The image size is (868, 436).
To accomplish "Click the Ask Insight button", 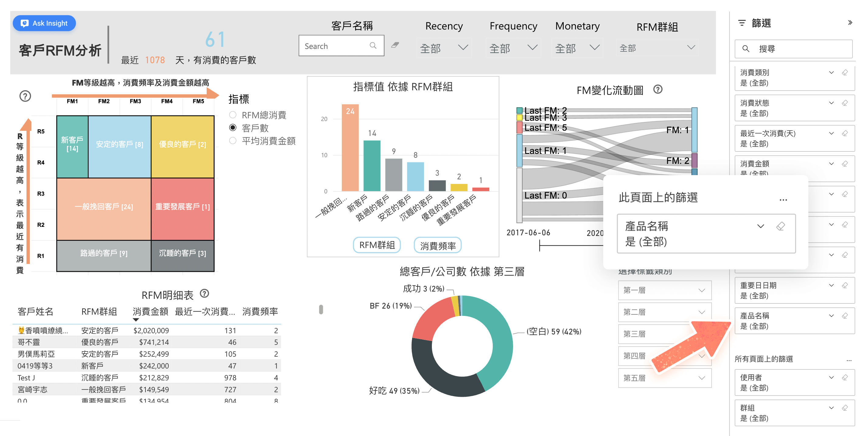I will click(44, 23).
